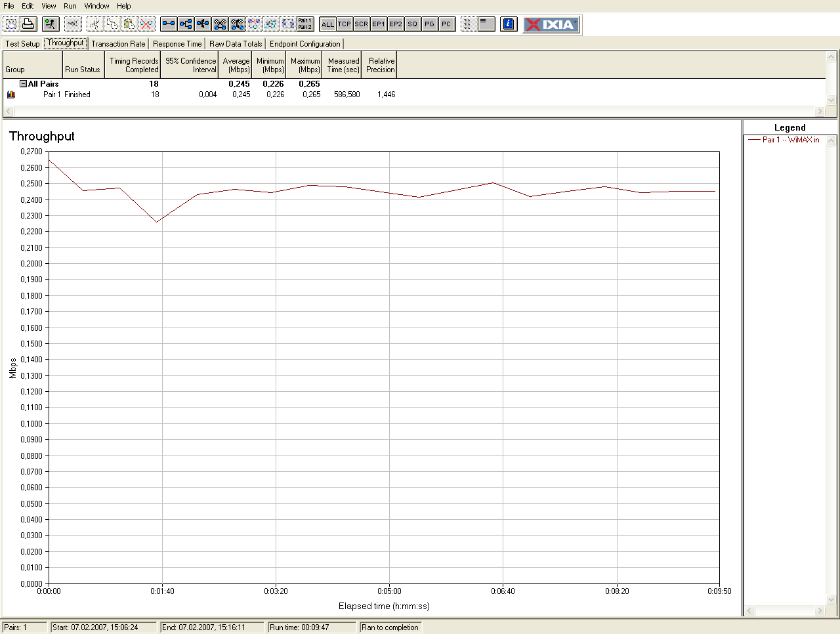The height and width of the screenshot is (634, 840).
Task: Click the crossed-pairs mesh toolbar icon
Action: click(x=220, y=24)
